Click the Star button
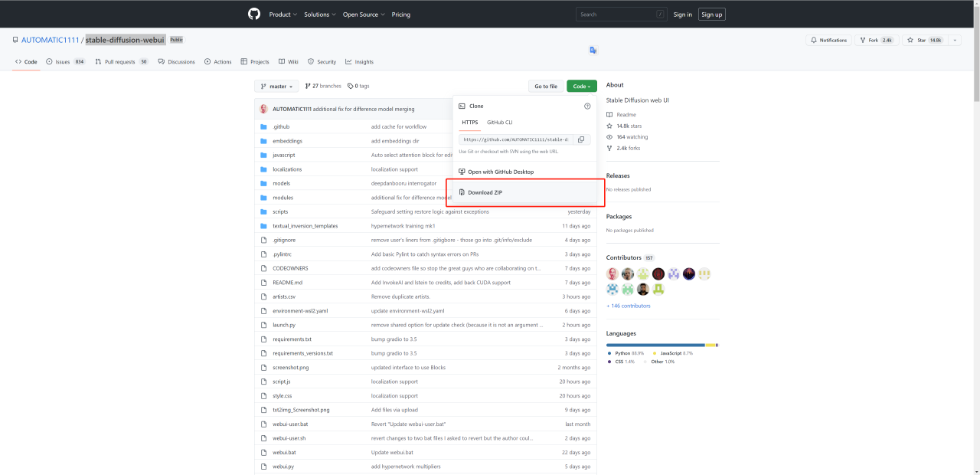The width and height of the screenshot is (980, 475). (925, 40)
